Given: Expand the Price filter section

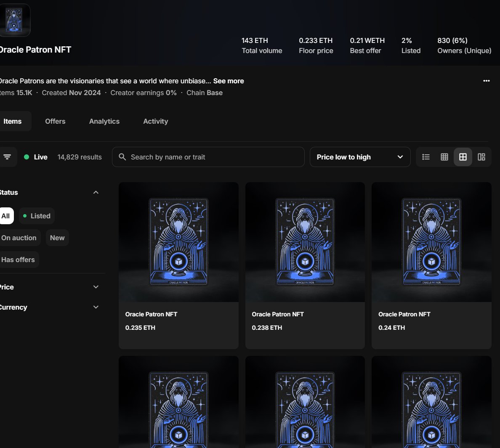Looking at the screenshot, I should tap(96, 287).
